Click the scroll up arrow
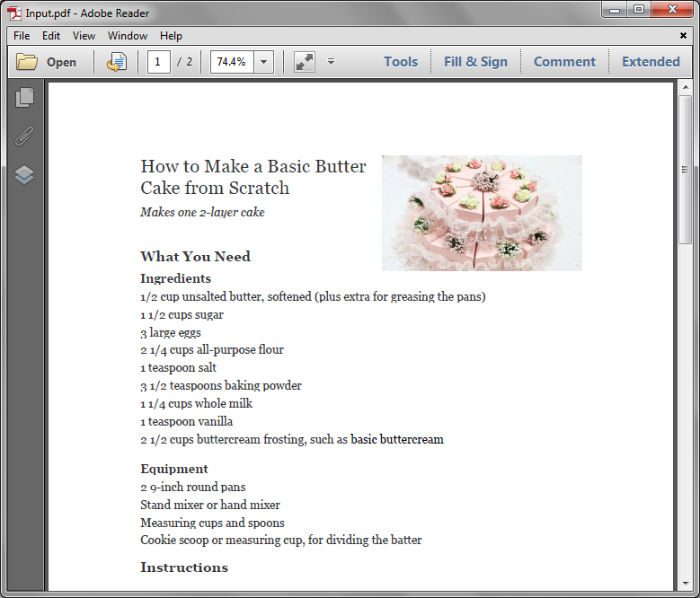The width and height of the screenshot is (700, 598). tap(686, 87)
